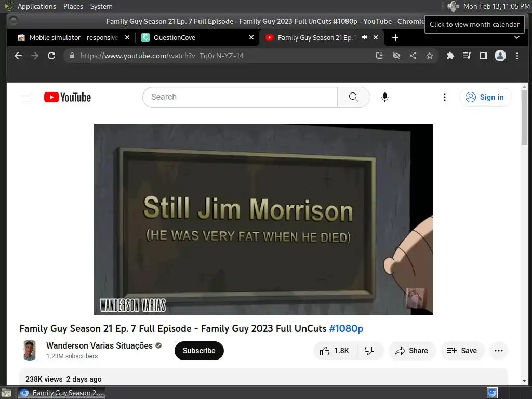This screenshot has height=399, width=532.
Task: Click '1.23M subscribers' text
Action: tap(72, 356)
